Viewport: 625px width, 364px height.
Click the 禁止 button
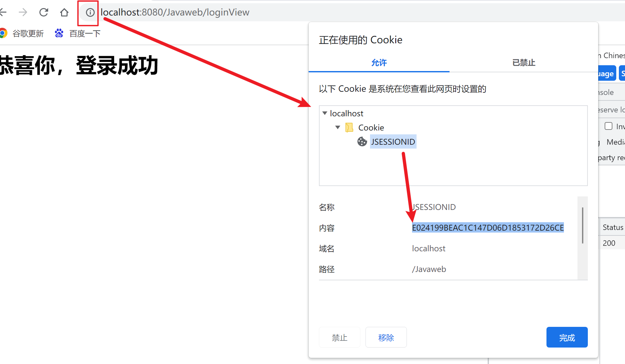coord(339,338)
